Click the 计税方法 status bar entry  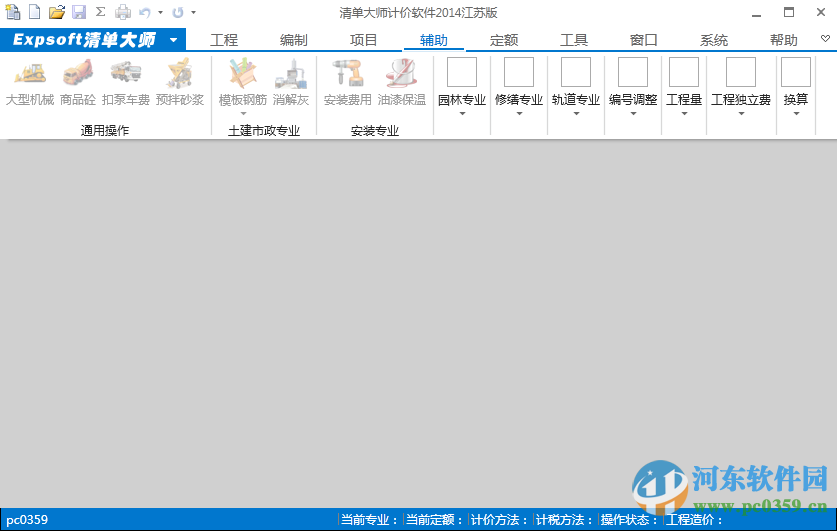coord(565,520)
